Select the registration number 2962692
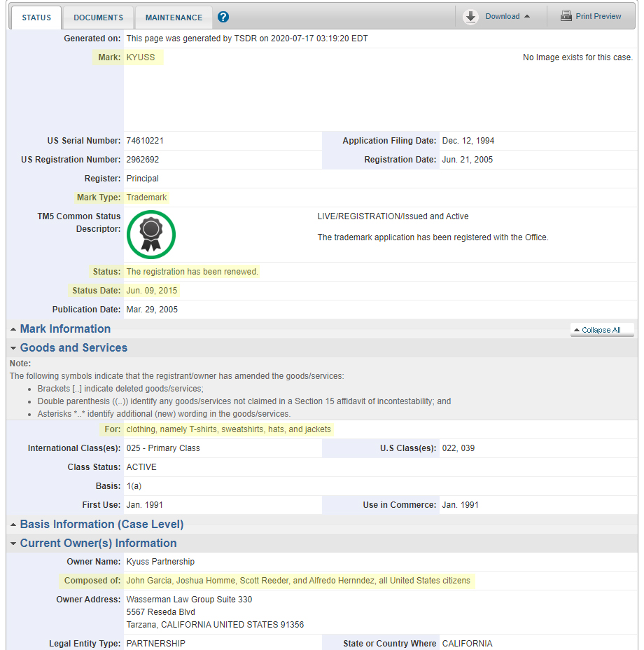Viewport: 644px width, 650px height. [143, 160]
